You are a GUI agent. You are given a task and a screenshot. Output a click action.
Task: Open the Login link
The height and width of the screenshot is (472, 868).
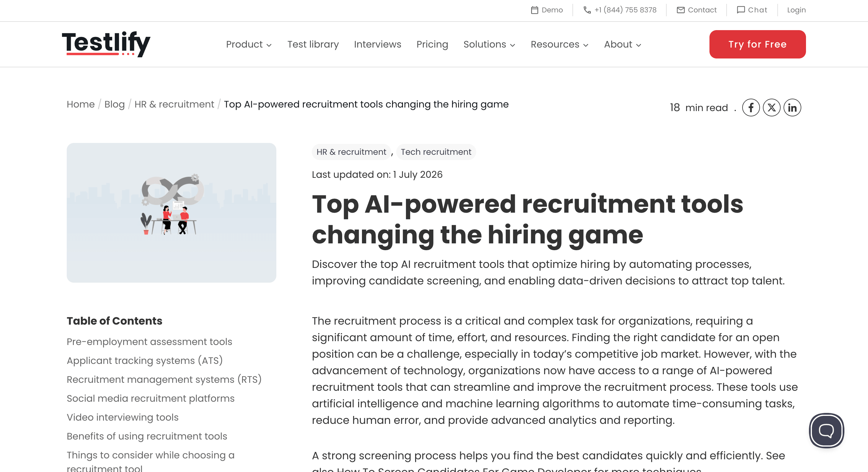(x=796, y=10)
